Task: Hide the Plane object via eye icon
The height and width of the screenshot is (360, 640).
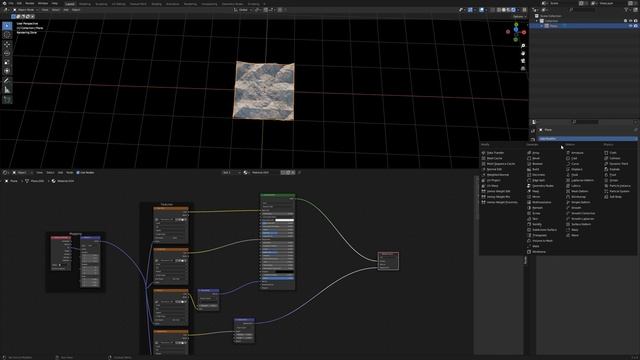Action: (631, 26)
